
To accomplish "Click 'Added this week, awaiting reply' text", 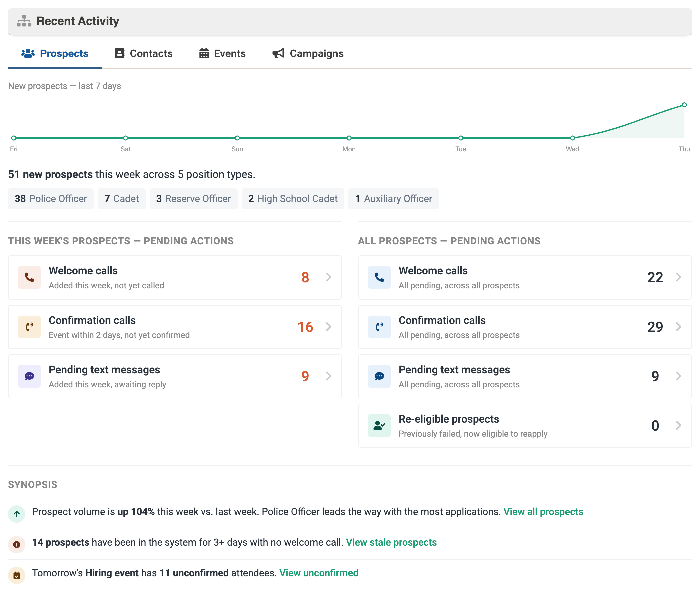I will coord(107,384).
